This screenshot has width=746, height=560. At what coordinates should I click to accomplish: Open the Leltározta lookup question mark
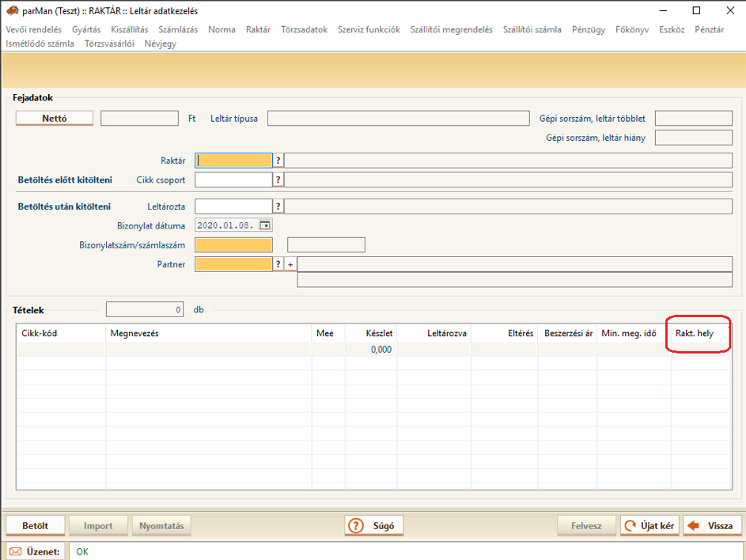tap(278, 206)
